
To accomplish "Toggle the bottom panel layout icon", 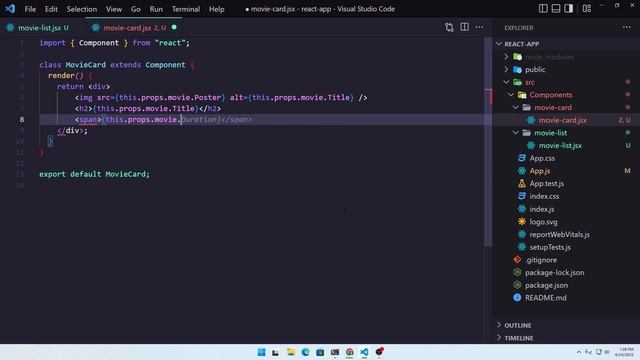I will pyautogui.click(x=556, y=9).
